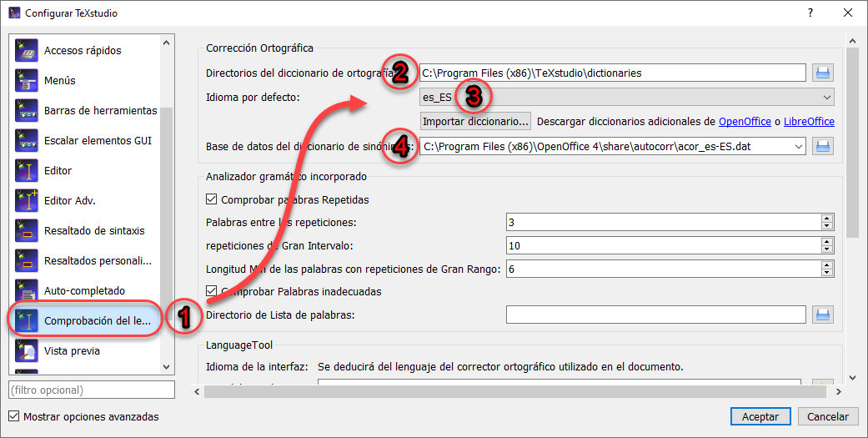Screen dimensions: 868x438
Task: Disable Comprobar Palabras inadecuadas checkbox
Action: coord(211,292)
